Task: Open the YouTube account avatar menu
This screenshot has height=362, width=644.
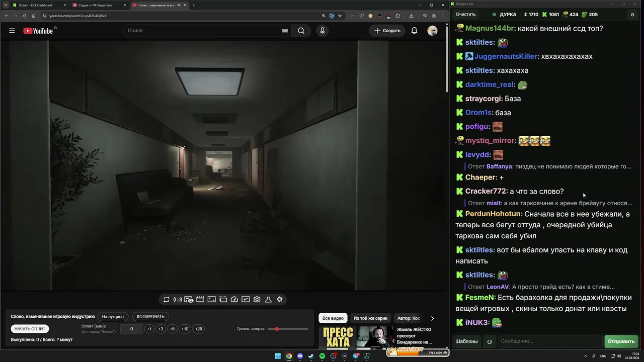Action: [432, 31]
